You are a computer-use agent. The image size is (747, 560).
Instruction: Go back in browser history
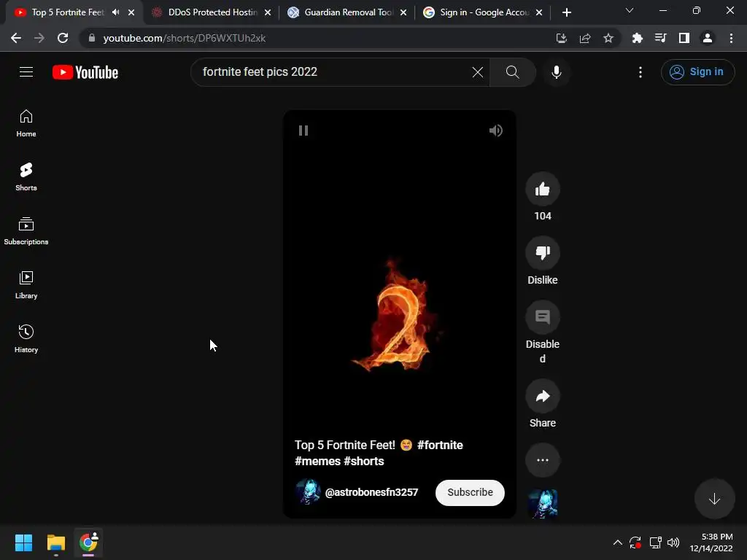tap(16, 38)
